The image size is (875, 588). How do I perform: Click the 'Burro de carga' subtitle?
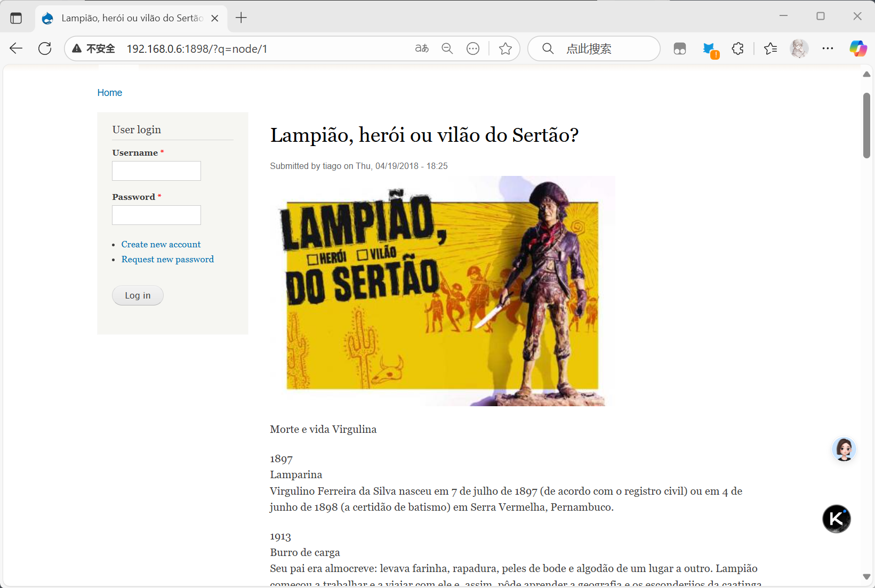click(305, 552)
